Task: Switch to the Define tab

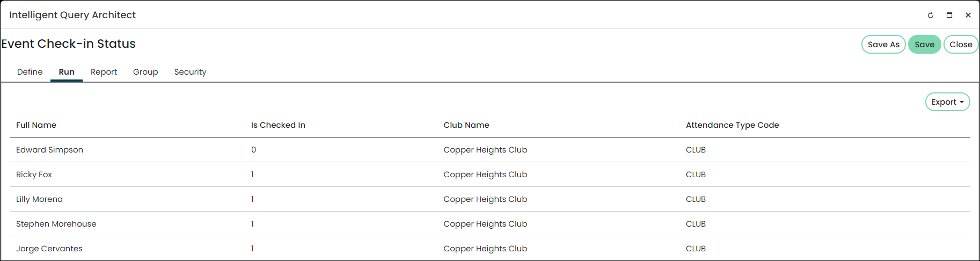Action: point(30,72)
